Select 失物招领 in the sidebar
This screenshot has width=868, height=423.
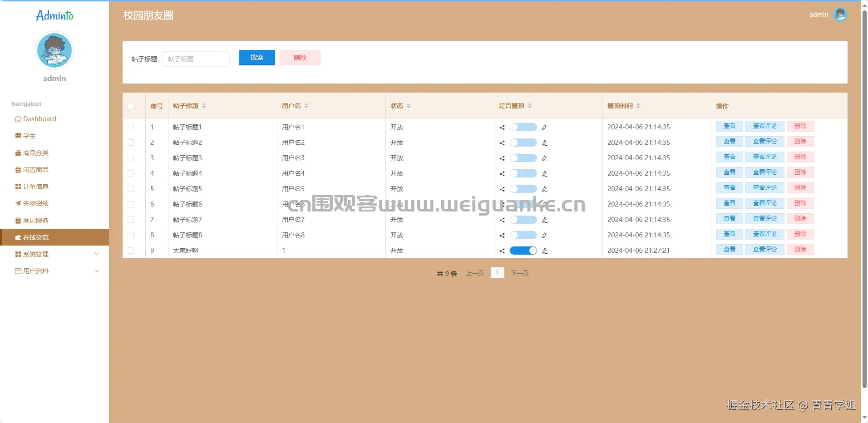[x=35, y=203]
